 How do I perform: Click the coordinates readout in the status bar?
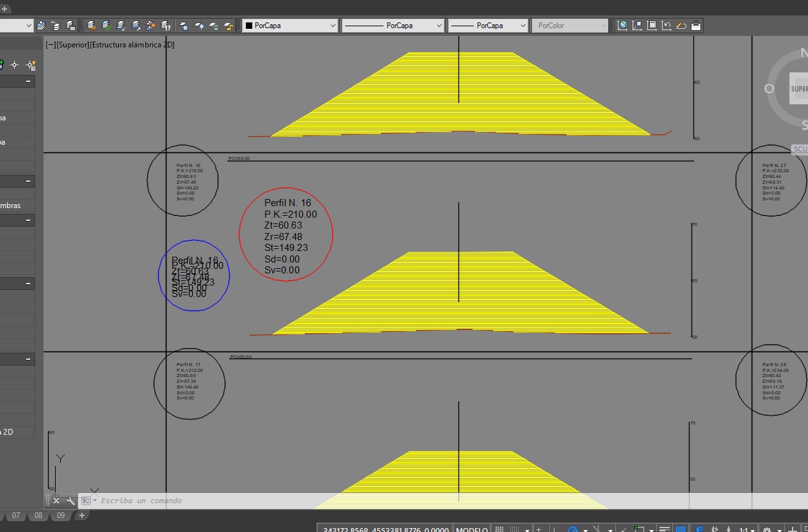[385, 530]
